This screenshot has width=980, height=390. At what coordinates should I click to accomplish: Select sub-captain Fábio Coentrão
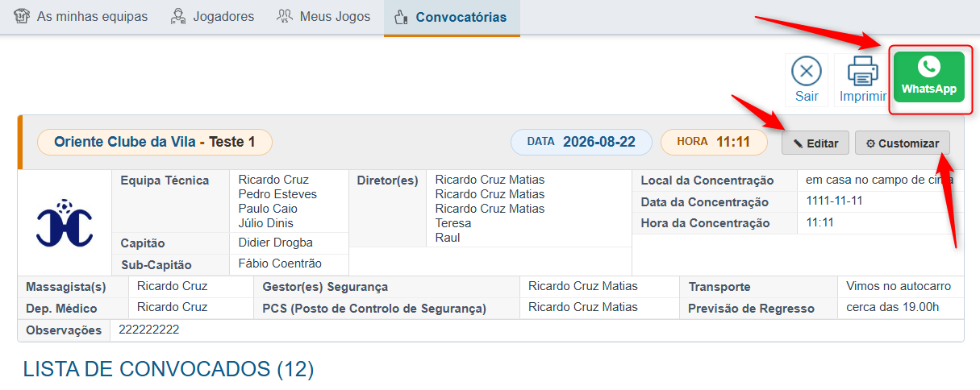point(280,263)
